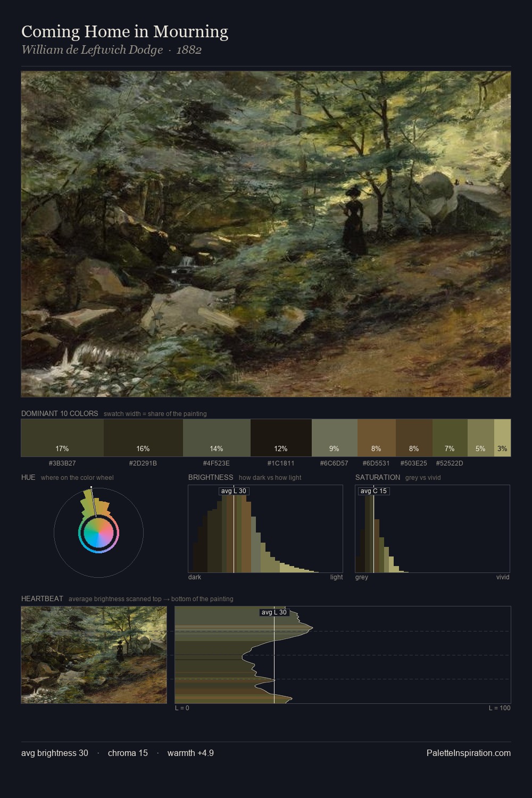Click hex code #503E25 label
Screen dimensions: 532x798
coord(414,463)
